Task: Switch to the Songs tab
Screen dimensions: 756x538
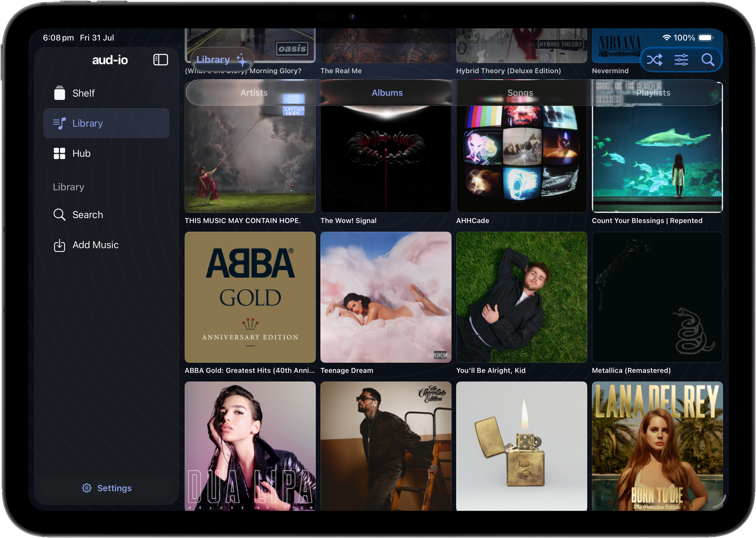Action: pyautogui.click(x=520, y=93)
